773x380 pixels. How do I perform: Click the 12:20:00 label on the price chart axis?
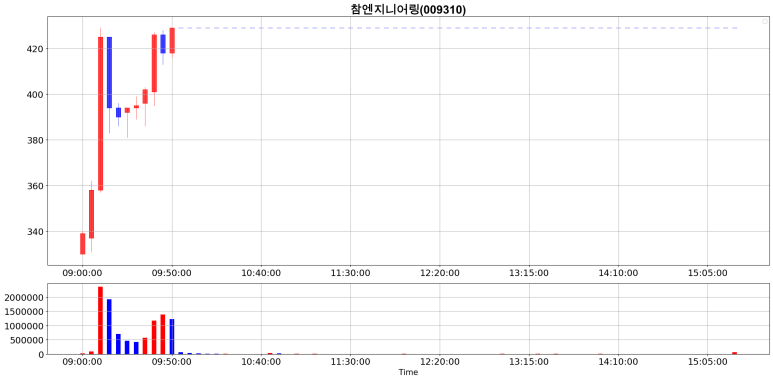click(x=440, y=273)
